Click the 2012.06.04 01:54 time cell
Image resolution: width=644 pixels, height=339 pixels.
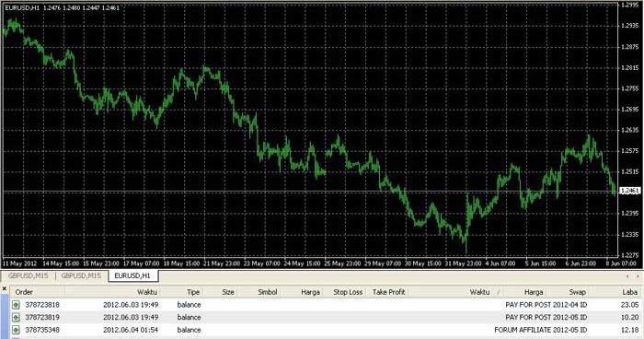(131, 330)
